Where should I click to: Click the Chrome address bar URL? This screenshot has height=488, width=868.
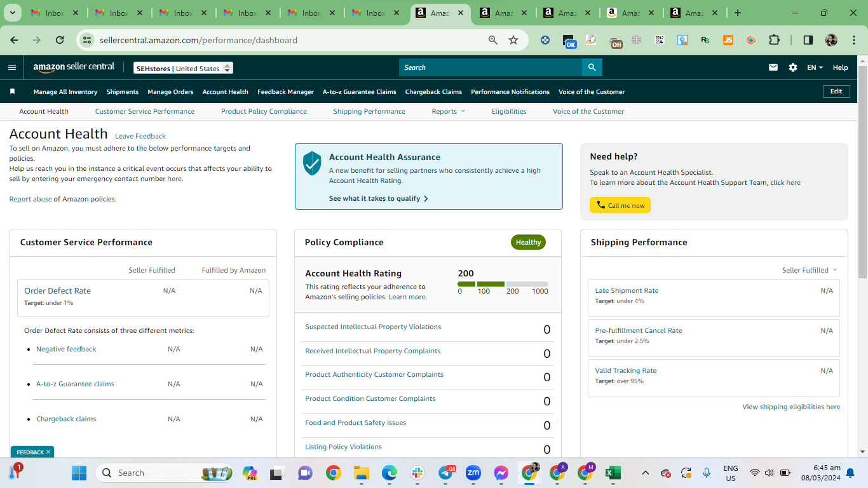pyautogui.click(x=198, y=40)
